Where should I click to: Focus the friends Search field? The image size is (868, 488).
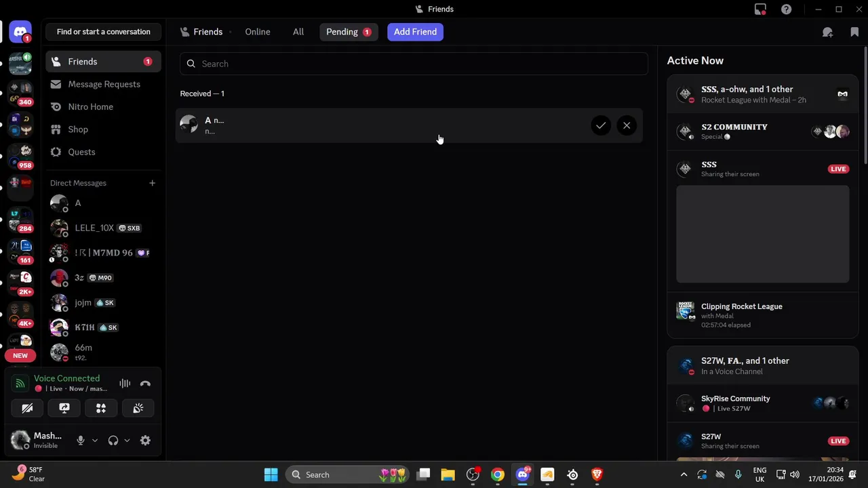(414, 64)
